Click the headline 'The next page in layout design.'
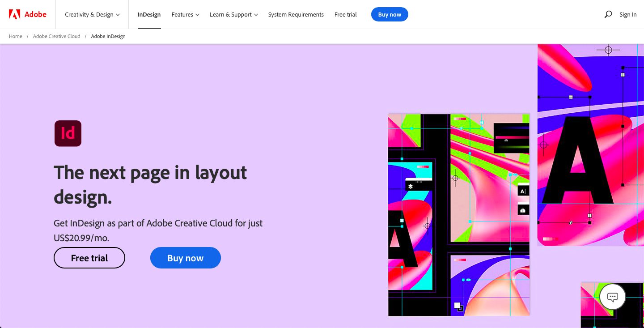644x328 pixels. coord(150,184)
